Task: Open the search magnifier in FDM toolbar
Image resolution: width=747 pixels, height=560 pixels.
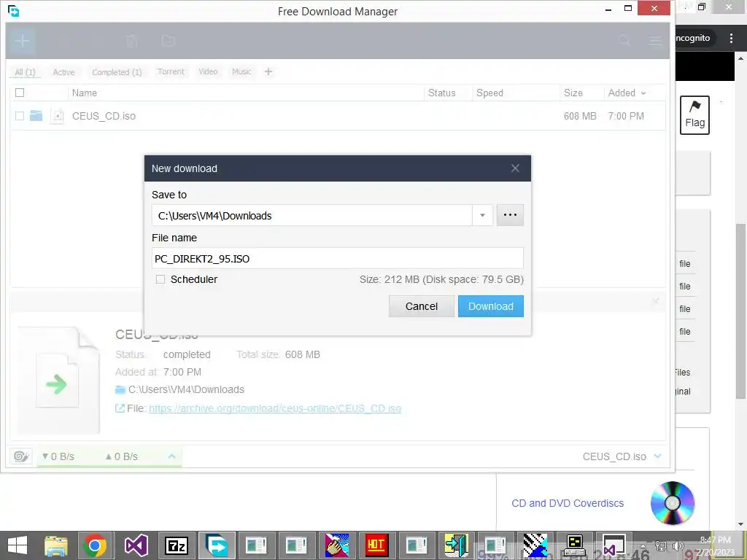Action: pyautogui.click(x=624, y=41)
